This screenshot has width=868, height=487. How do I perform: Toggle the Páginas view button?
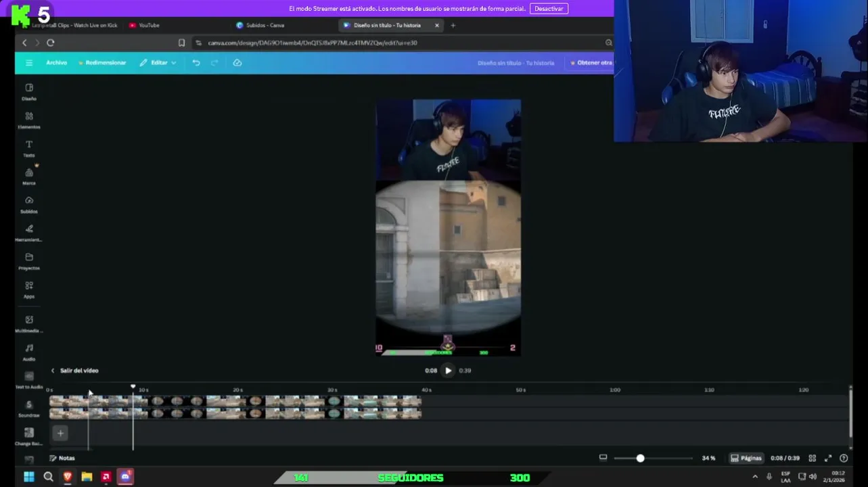point(746,458)
